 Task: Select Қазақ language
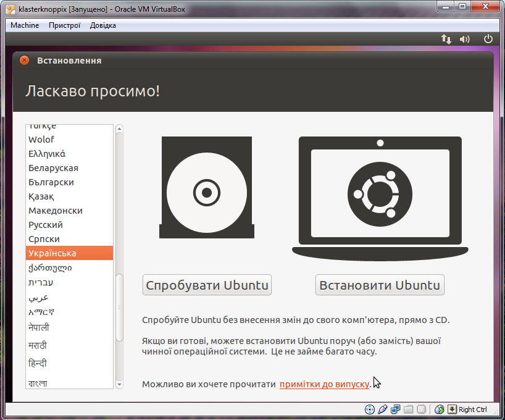coord(69,196)
